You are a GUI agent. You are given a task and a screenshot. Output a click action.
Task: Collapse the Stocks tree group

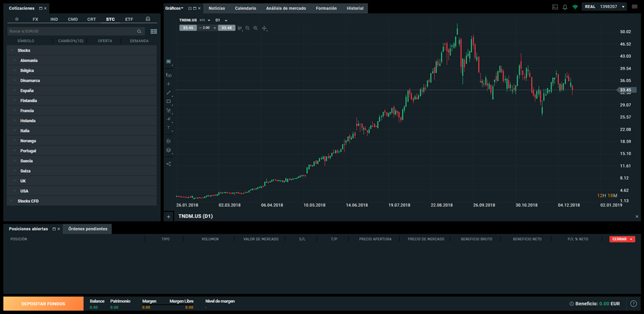[x=12, y=50]
